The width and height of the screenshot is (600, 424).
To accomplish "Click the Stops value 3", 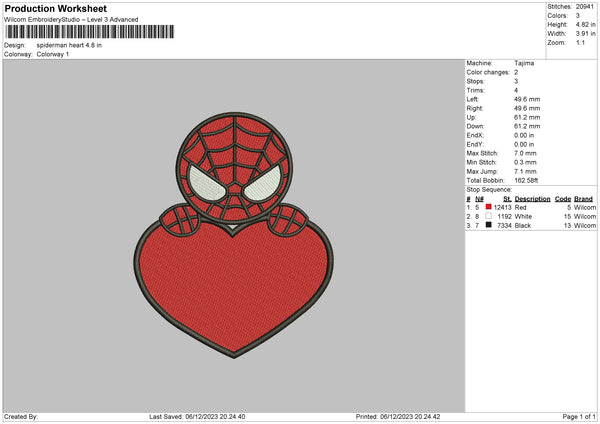I will (x=516, y=82).
